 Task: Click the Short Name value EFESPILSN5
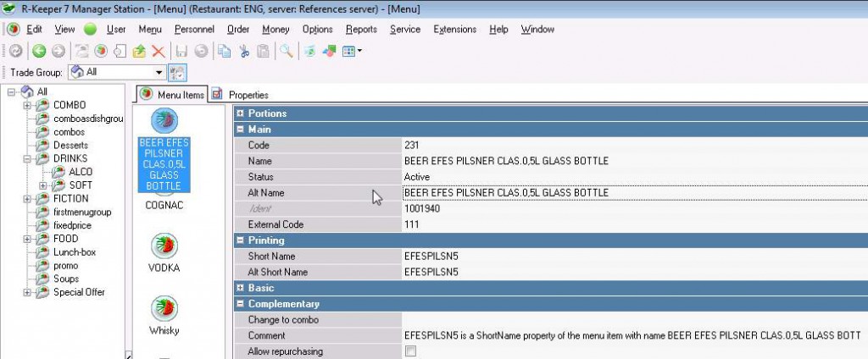(431, 257)
